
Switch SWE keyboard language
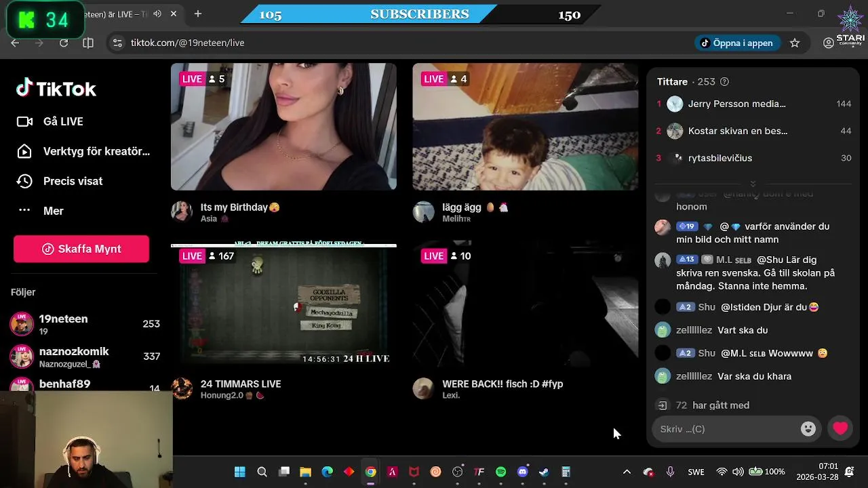click(x=696, y=472)
